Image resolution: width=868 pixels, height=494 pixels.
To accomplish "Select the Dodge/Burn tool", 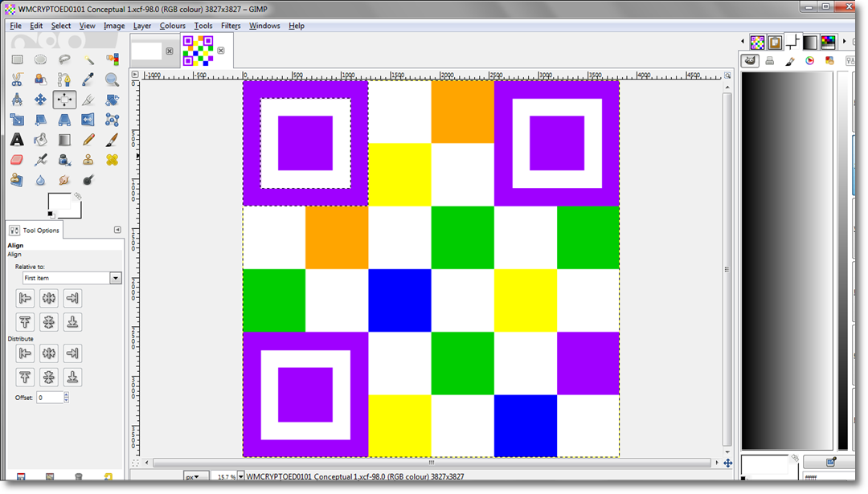I will pos(88,180).
